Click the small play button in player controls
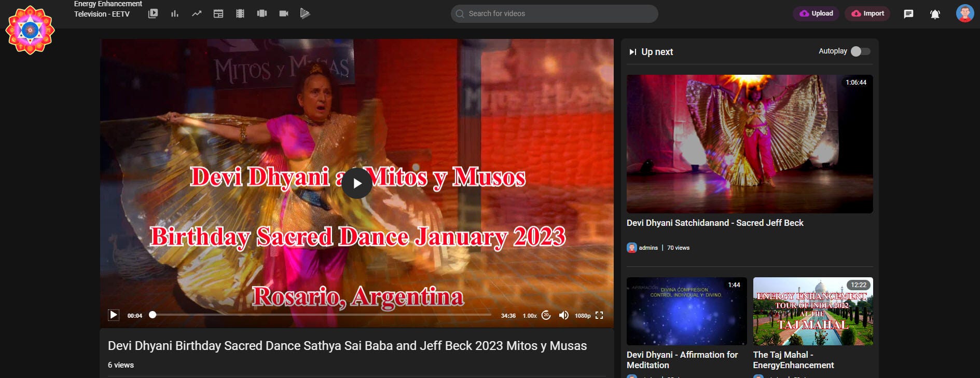 pos(114,315)
